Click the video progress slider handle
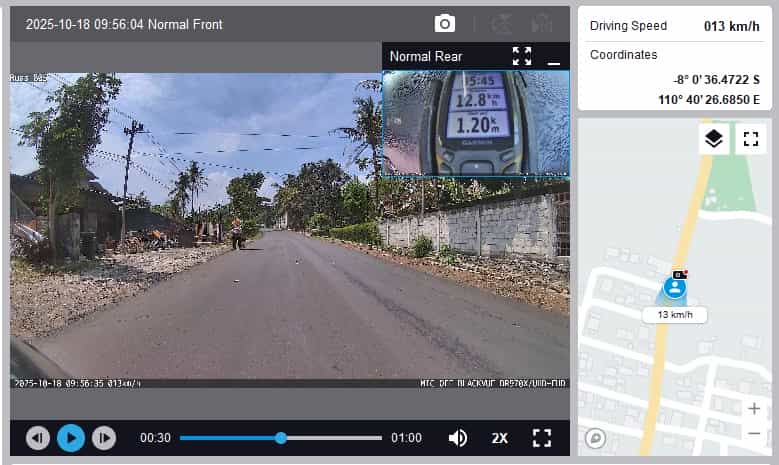 [281, 438]
